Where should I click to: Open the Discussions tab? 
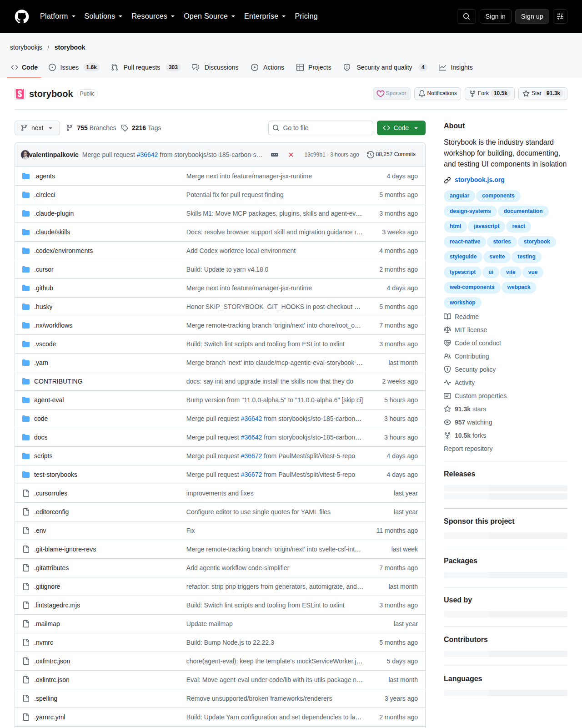215,67
